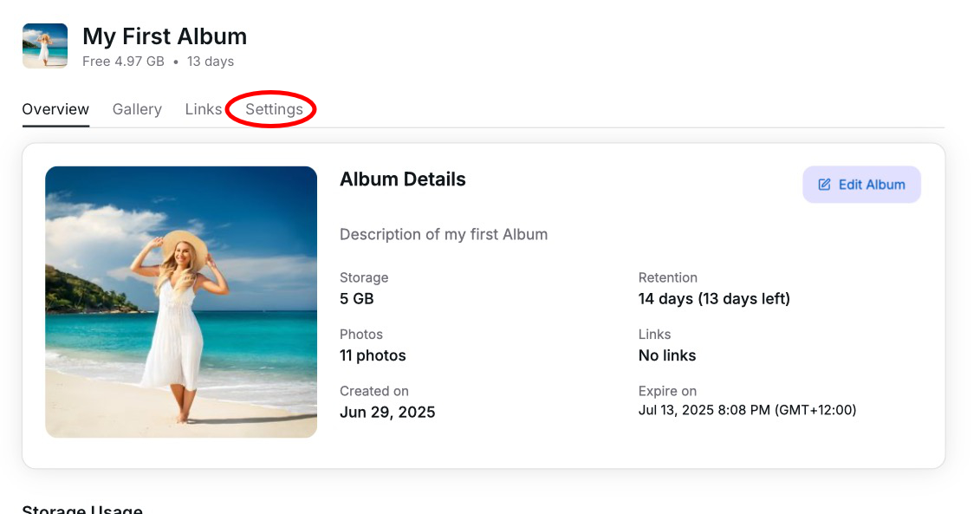This screenshot has height=514, width=980.
Task: Click the Album Details heading
Action: click(x=403, y=179)
